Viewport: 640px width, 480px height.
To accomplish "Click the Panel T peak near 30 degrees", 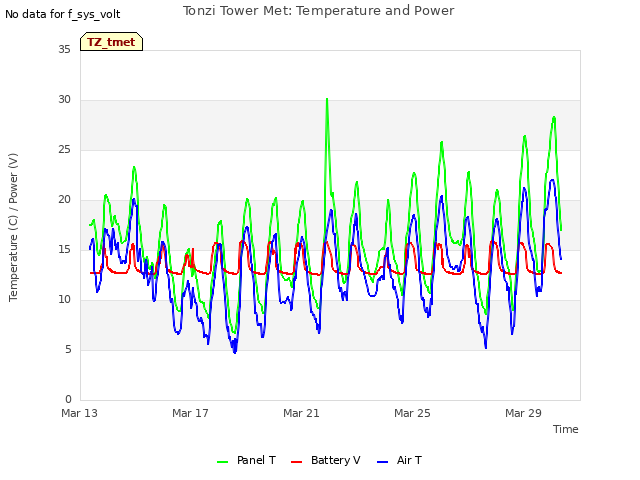I will [327, 99].
